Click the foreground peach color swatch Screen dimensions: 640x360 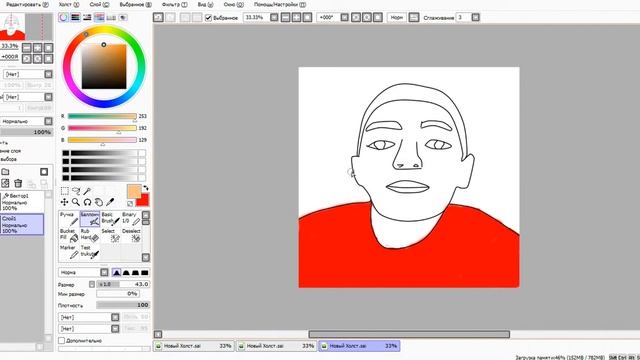(x=134, y=191)
